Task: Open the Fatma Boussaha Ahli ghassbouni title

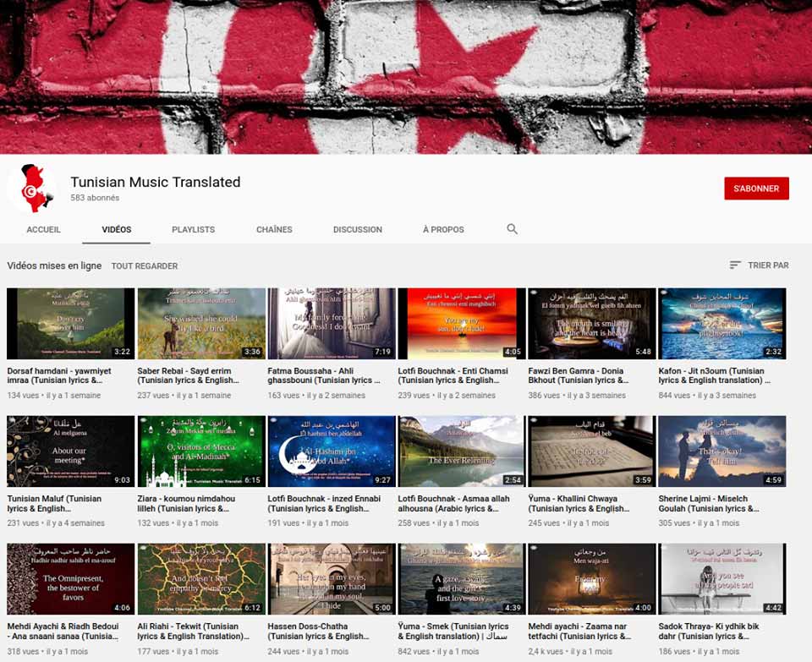Action: (x=324, y=375)
